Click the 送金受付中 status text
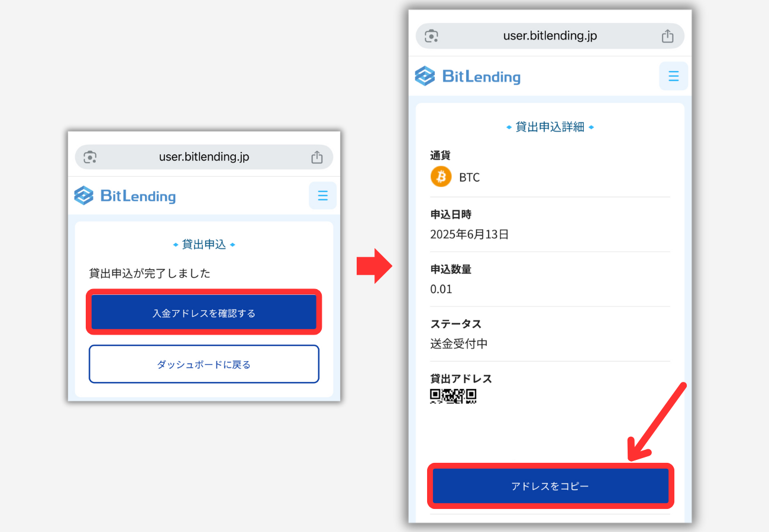 tap(459, 343)
